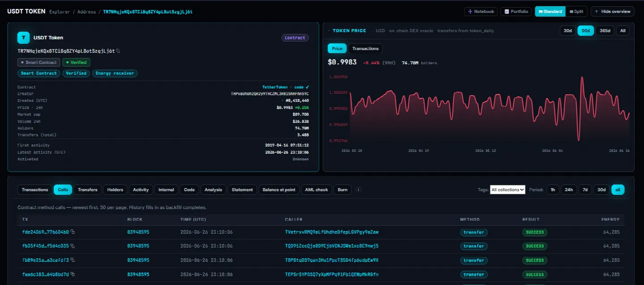
Task: Filter table period to 30d
Action: click(602, 190)
